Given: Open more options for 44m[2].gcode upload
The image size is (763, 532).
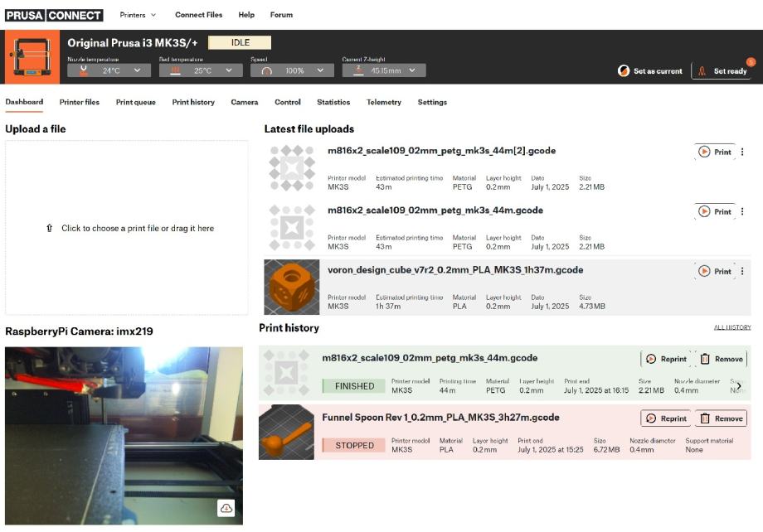Looking at the screenshot, I should coord(742,152).
